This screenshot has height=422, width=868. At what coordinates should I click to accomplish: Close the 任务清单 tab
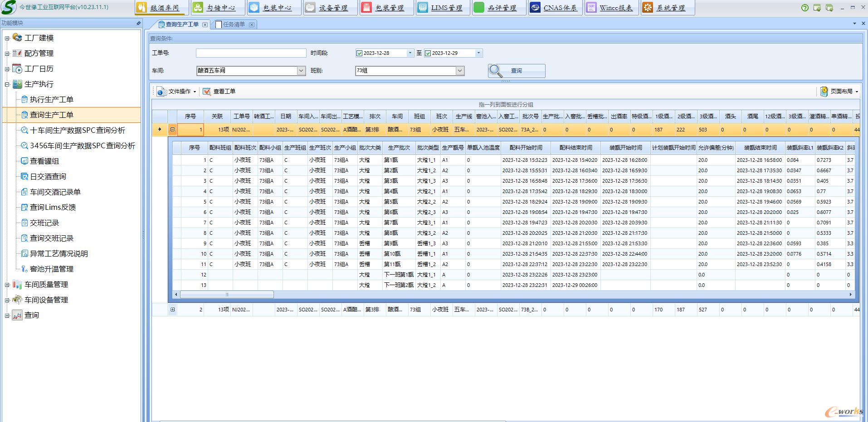click(252, 24)
